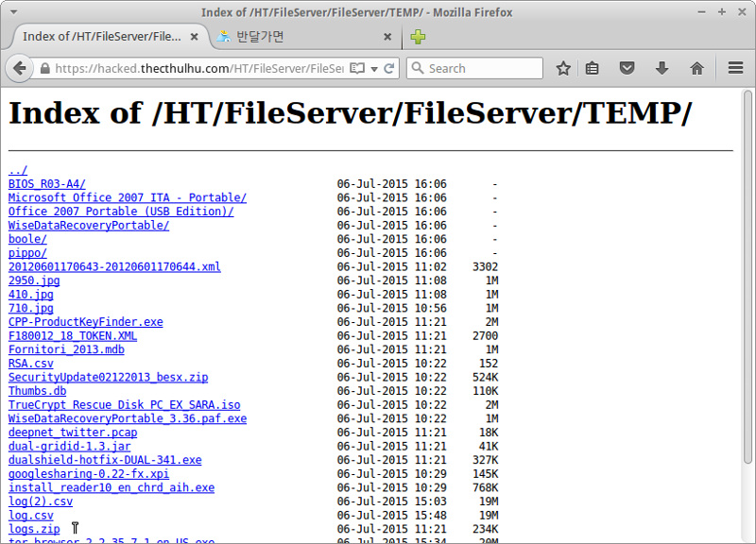Open BIOS_R03-A4/ folder

point(46,184)
